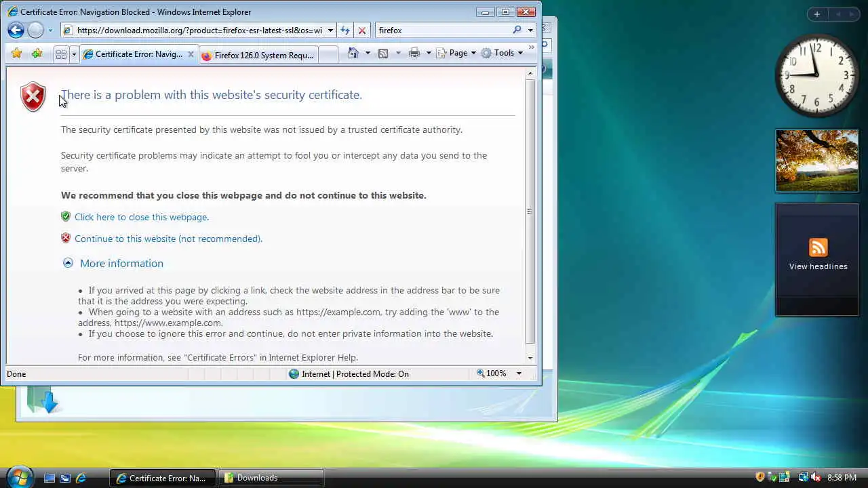Open a new blank tab

pyautogui.click(x=328, y=56)
